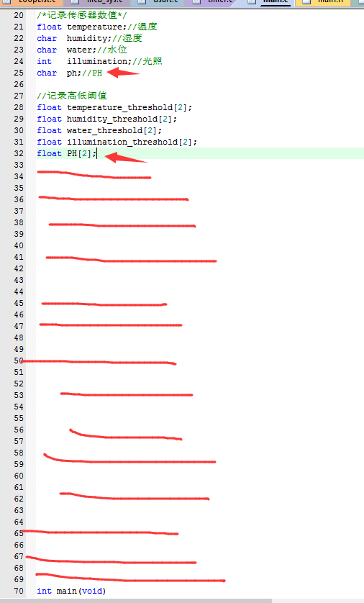
Task: Click line number 70 in the gutter
Action: click(19, 591)
